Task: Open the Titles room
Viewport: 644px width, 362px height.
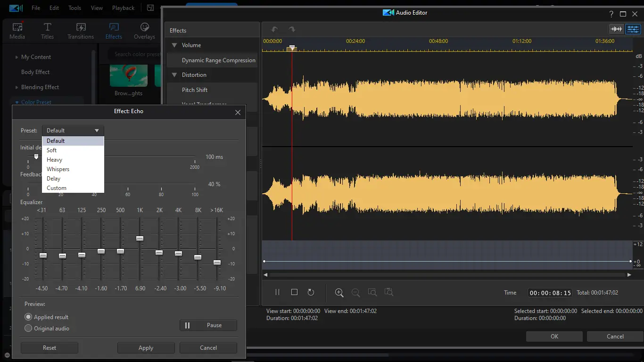Action: tap(47, 31)
